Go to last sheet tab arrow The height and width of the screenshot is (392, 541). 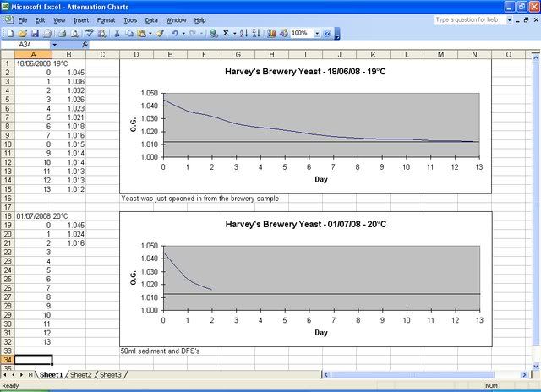pyautogui.click(x=30, y=375)
